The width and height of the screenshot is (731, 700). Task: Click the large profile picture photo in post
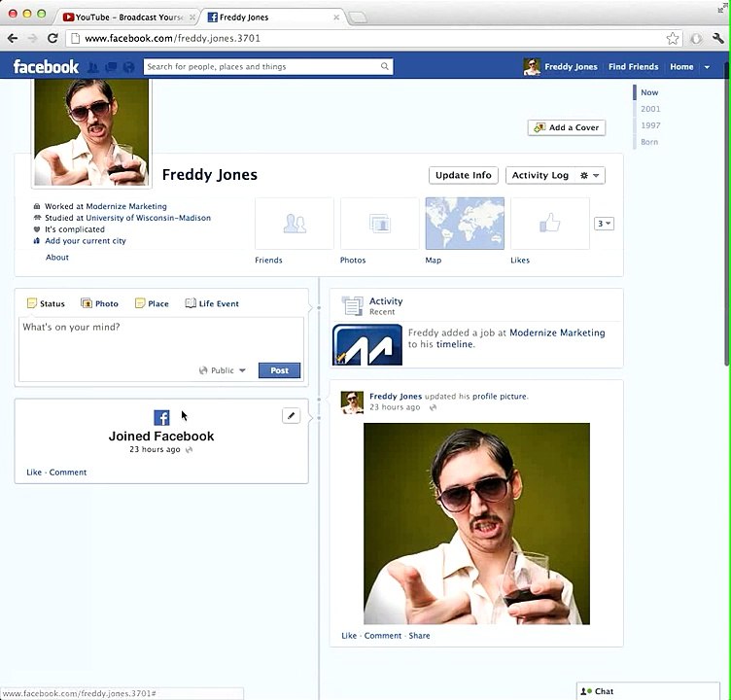(476, 524)
